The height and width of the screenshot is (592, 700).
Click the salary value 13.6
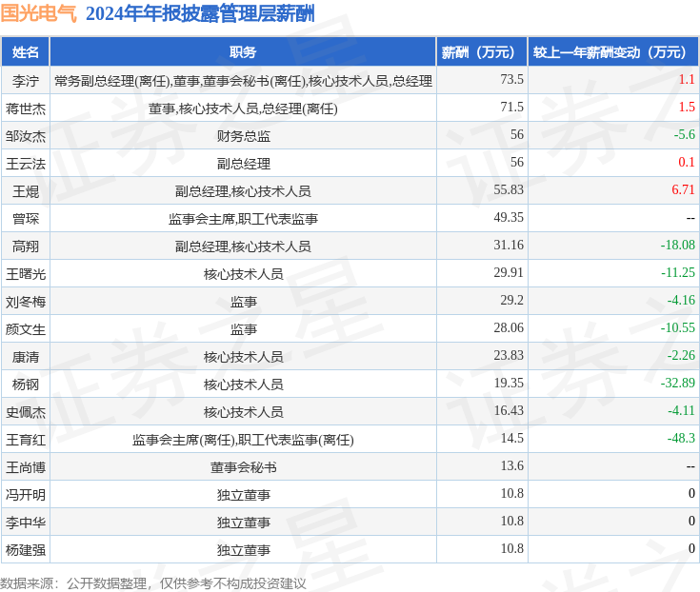click(x=511, y=465)
